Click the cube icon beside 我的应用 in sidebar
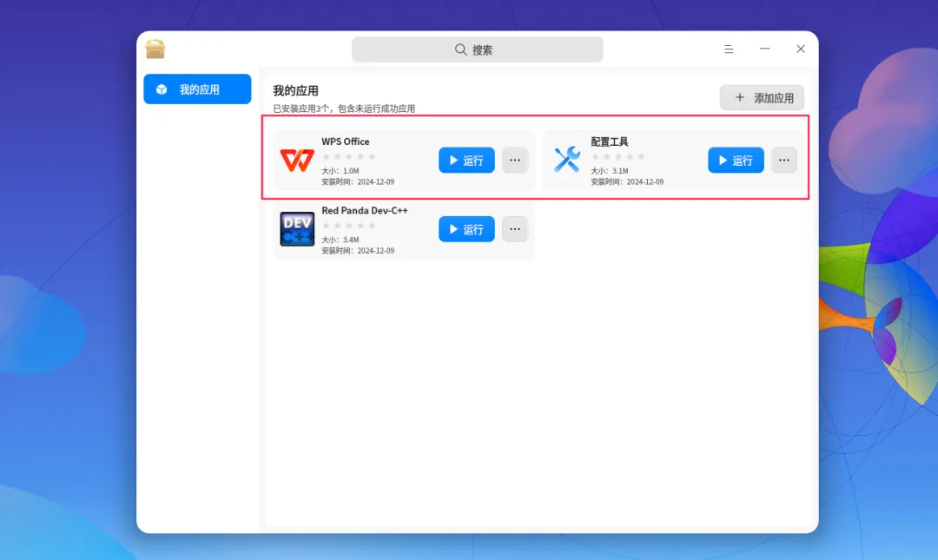 (162, 89)
